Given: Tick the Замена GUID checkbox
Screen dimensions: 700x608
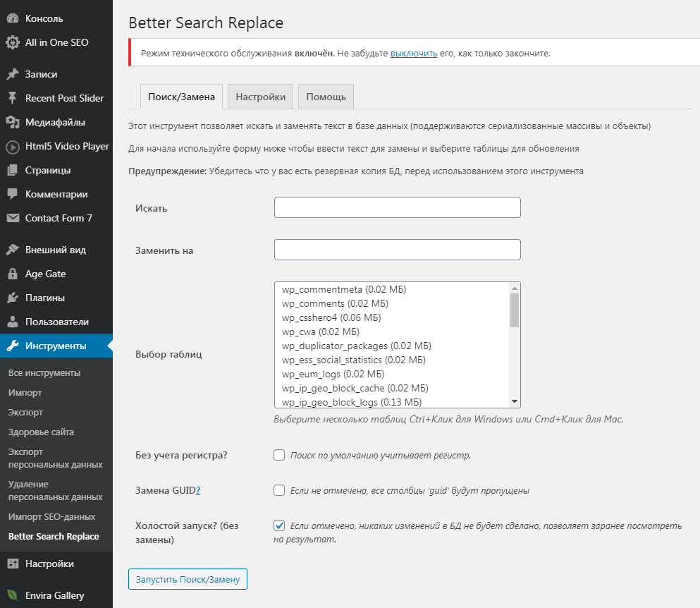Looking at the screenshot, I should tap(279, 490).
